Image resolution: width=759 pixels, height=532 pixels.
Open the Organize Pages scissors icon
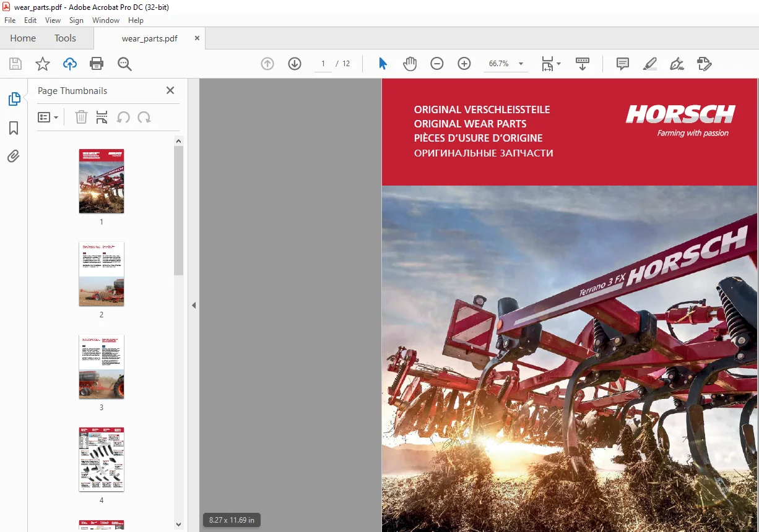click(102, 117)
